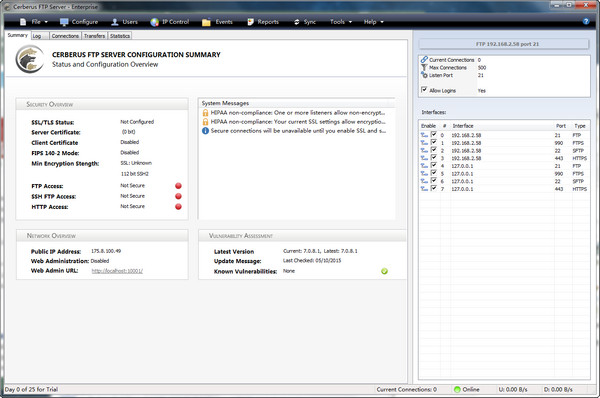The width and height of the screenshot is (600, 398).
Task: Click the green Online status icon
Action: pos(457,390)
